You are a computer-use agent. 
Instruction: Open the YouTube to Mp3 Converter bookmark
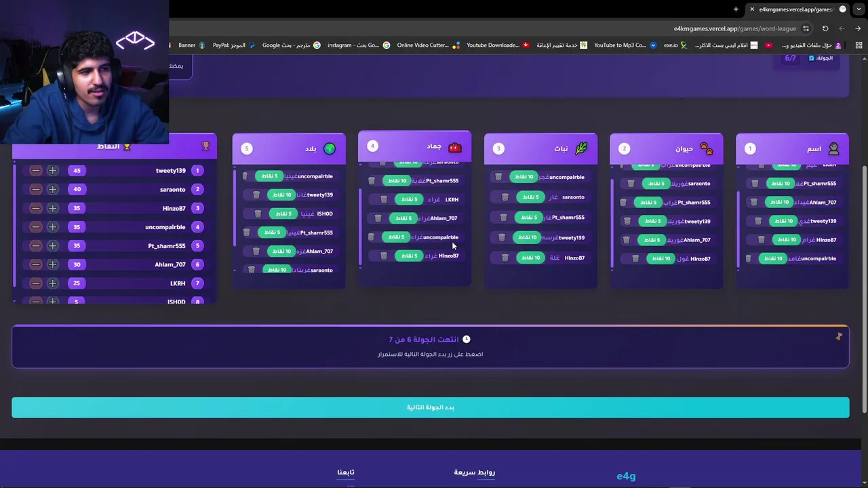[625, 45]
